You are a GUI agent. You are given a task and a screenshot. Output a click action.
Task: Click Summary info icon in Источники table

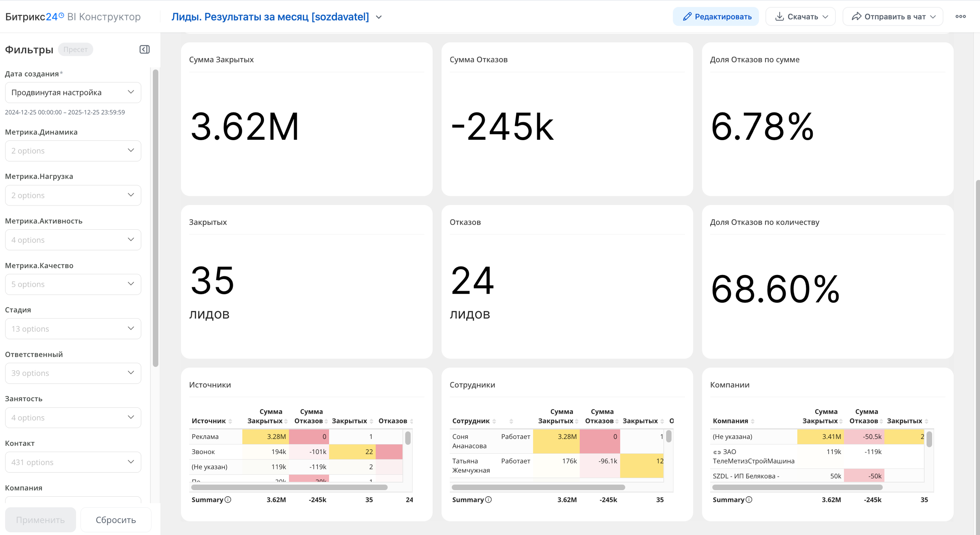[228, 500]
